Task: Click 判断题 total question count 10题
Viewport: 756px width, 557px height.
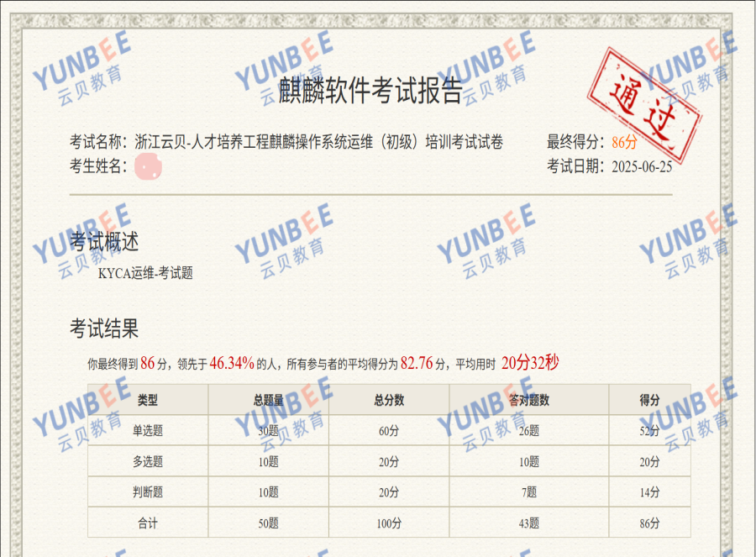Action: point(269,492)
